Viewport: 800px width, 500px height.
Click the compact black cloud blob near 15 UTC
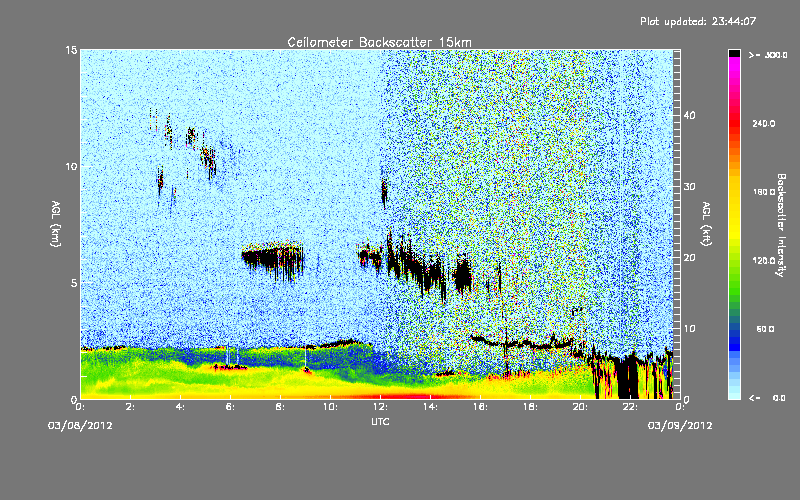point(463,276)
